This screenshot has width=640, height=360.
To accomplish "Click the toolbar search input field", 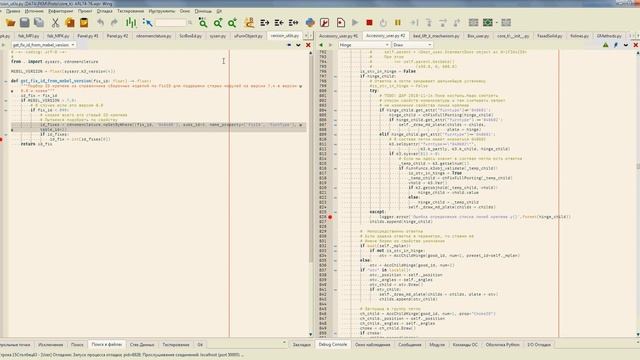I will (x=171, y=22).
